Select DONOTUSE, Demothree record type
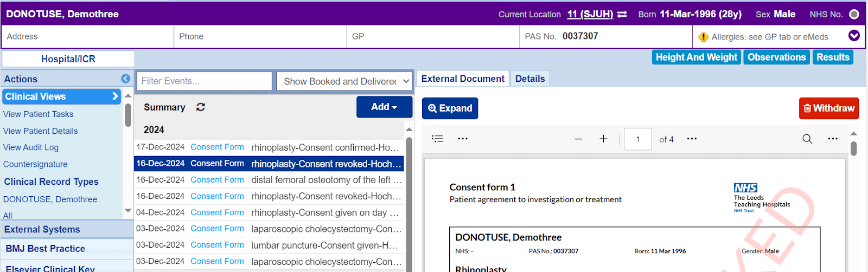The height and width of the screenshot is (272, 868). tap(50, 199)
